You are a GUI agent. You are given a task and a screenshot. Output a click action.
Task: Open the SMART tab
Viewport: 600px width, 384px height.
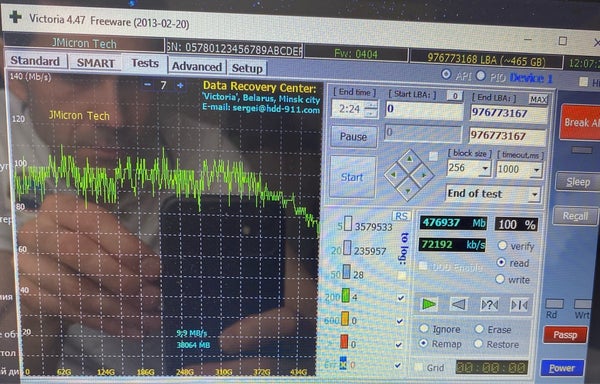(95, 63)
